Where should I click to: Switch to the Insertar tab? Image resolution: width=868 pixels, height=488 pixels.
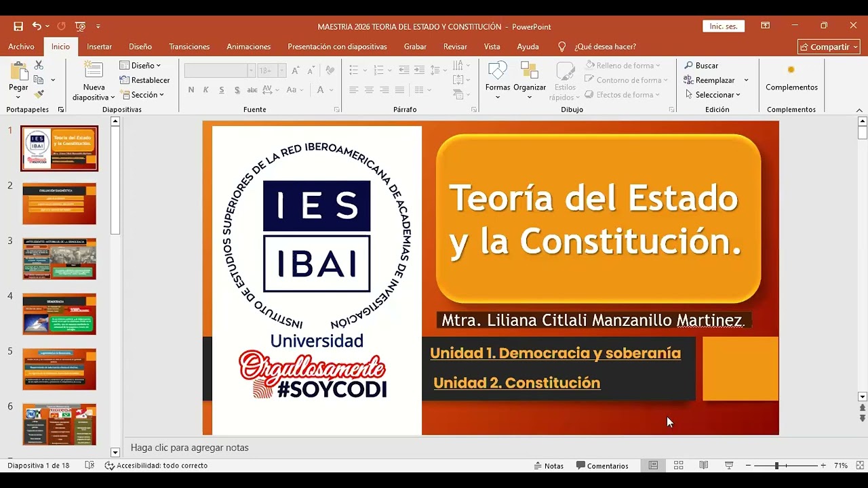pos(100,47)
